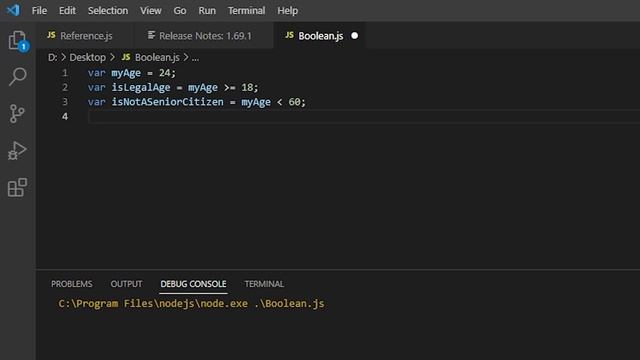Click the JS icon on Boolean.js tab
This screenshot has width=640, height=360.
pyautogui.click(x=289, y=35)
